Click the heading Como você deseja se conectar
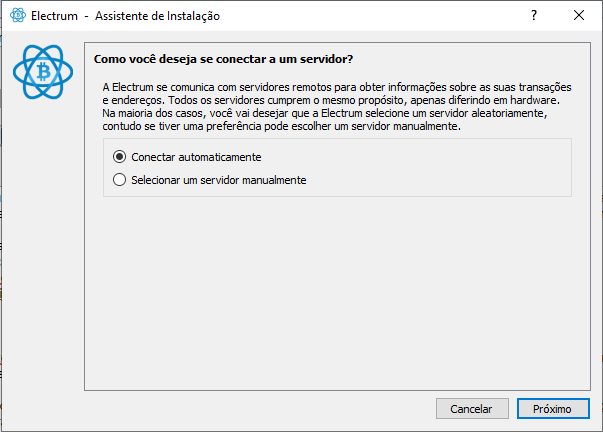This screenshot has width=603, height=432. [x=223, y=59]
